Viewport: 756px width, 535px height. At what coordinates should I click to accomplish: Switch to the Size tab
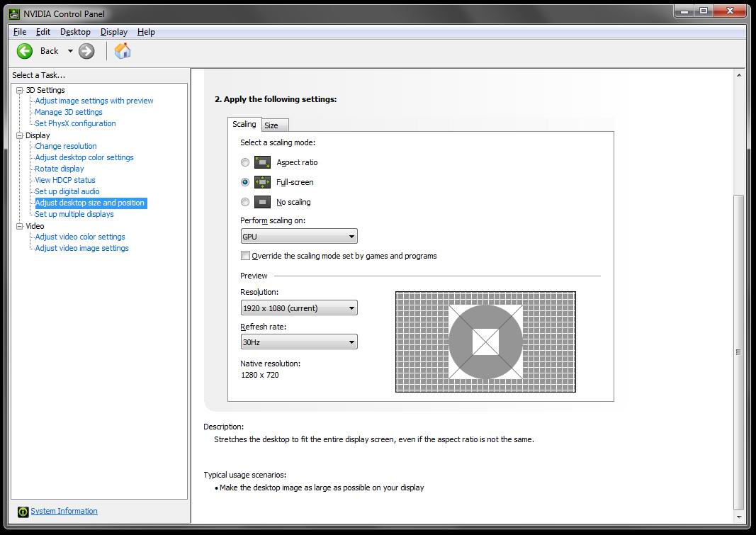point(271,125)
